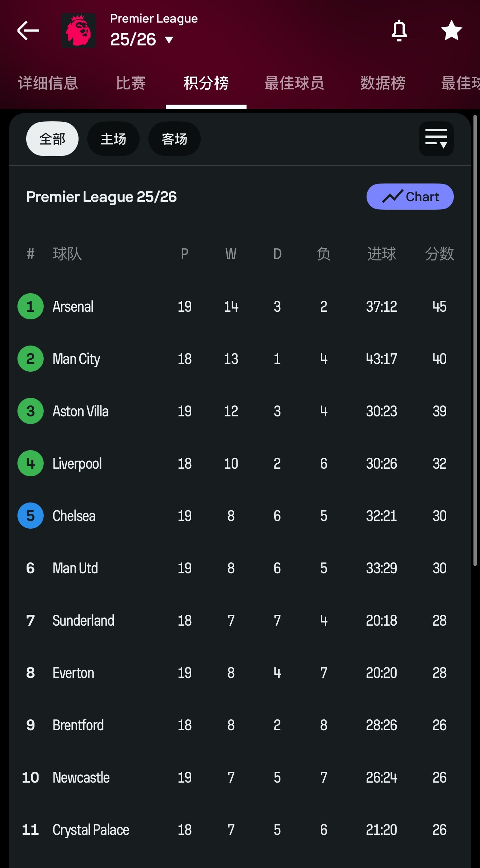
Task: Open the table sort filter icon
Action: point(436,139)
